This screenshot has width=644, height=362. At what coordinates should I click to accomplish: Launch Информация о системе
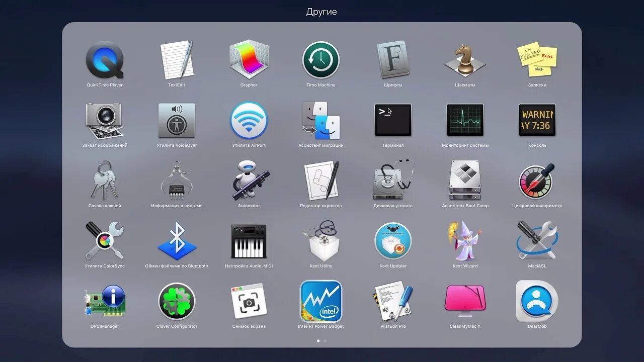pos(177,180)
